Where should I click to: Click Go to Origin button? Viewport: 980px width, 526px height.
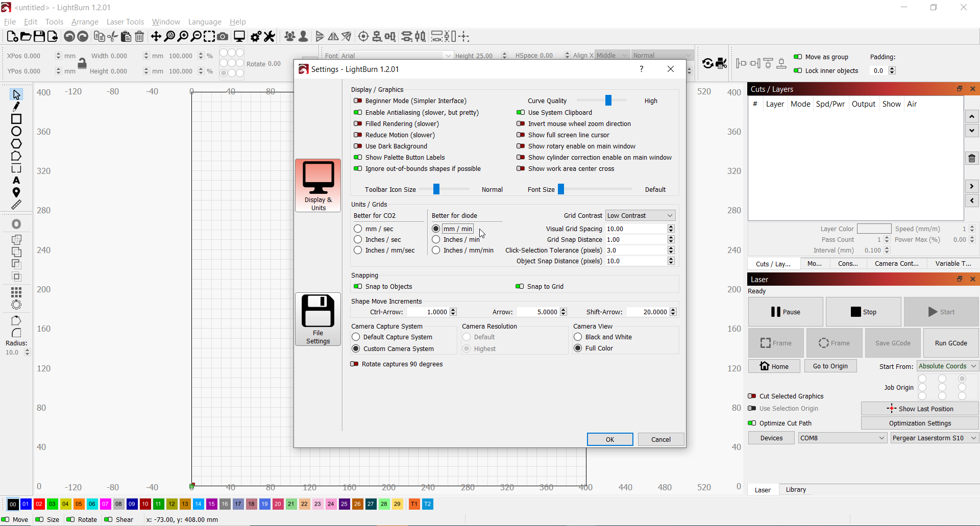pos(830,366)
